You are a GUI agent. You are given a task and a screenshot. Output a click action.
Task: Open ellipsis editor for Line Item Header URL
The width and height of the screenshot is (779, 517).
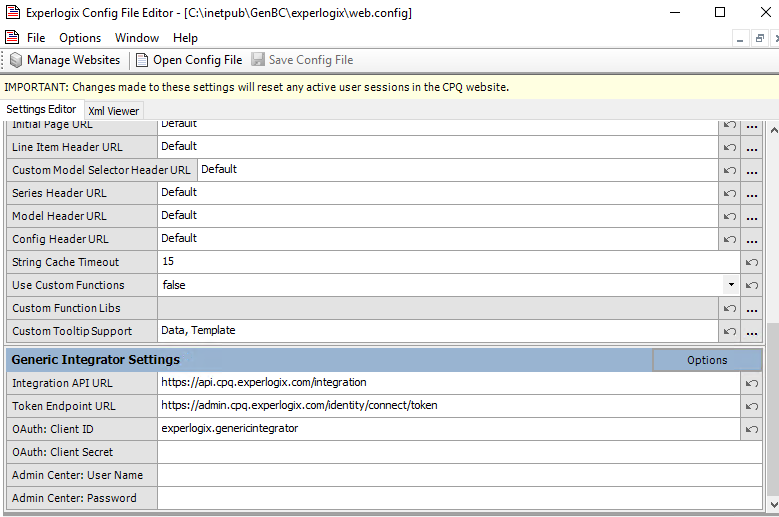(752, 148)
